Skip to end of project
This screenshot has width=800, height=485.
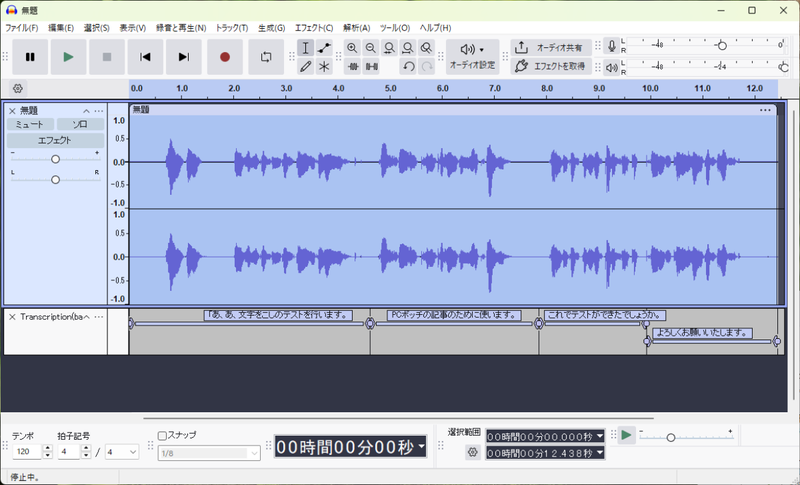point(184,57)
